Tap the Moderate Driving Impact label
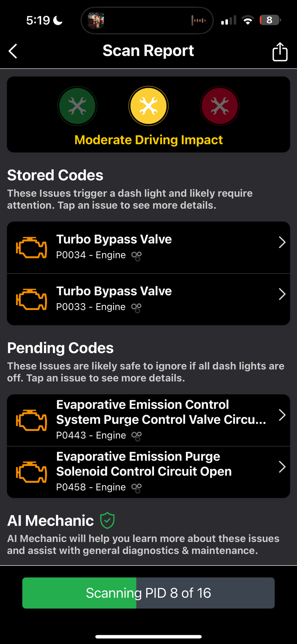The image size is (297, 644). coord(148,140)
